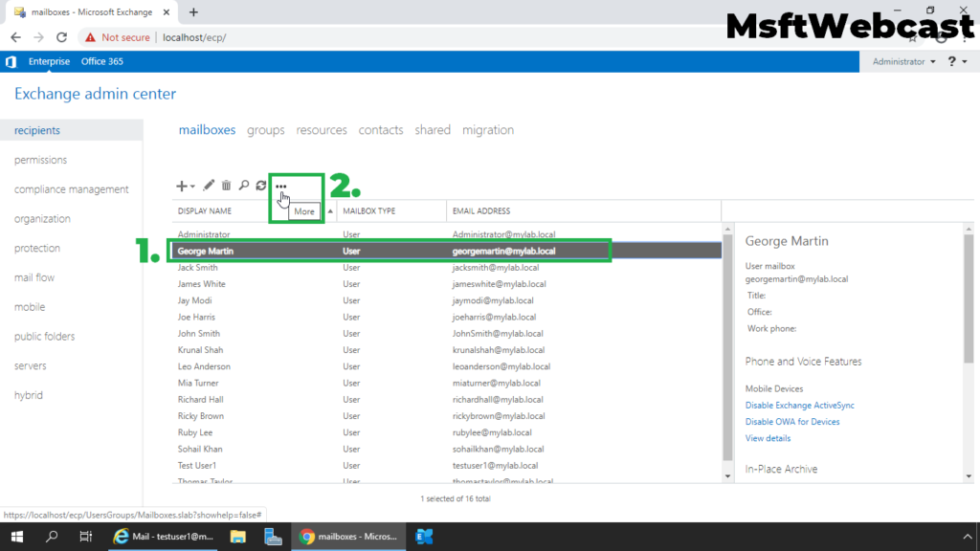980x551 pixels.
Task: Select hybrid in the left navigation
Action: coord(29,395)
